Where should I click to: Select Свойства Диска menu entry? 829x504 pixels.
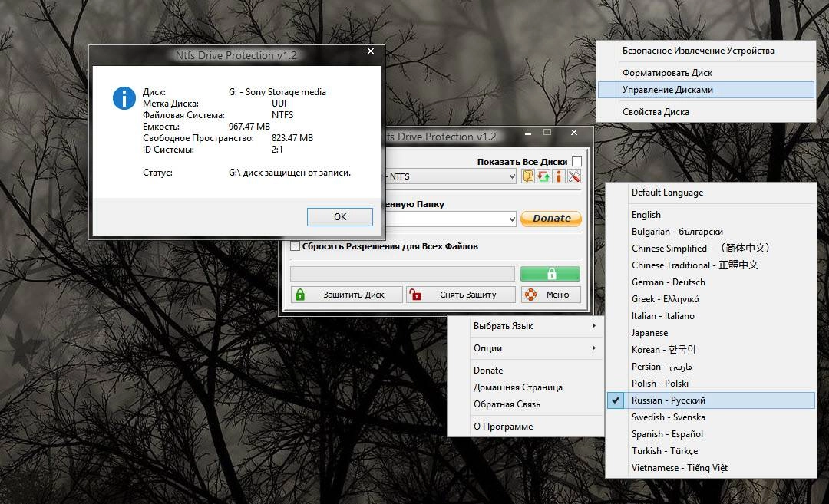click(706, 112)
